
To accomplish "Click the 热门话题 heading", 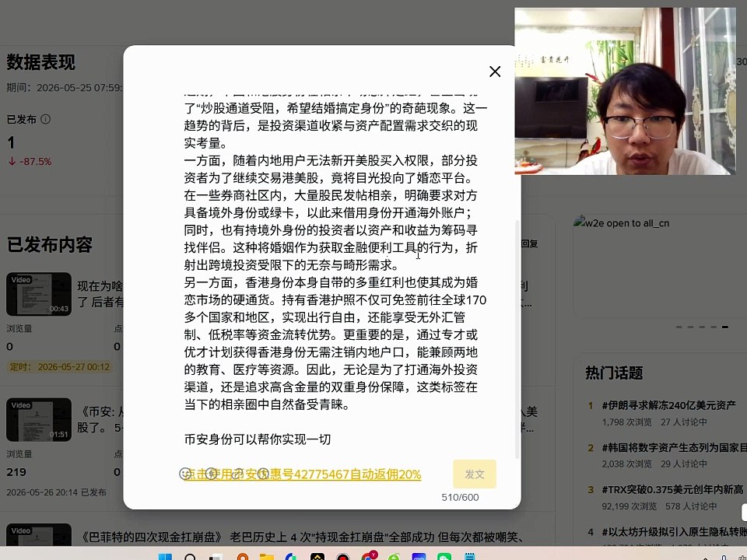I will pyautogui.click(x=614, y=373).
